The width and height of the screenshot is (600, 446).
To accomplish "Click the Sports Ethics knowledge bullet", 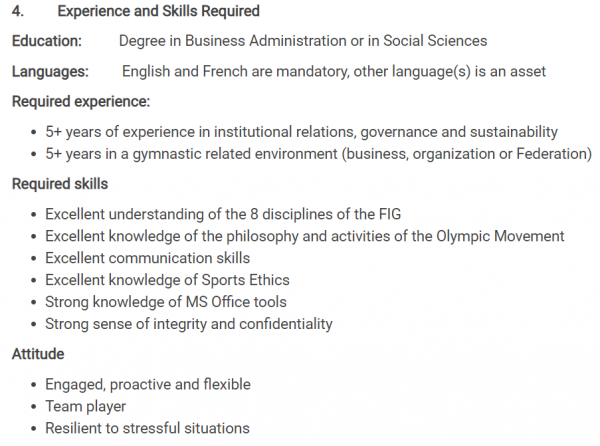I will [x=168, y=280].
